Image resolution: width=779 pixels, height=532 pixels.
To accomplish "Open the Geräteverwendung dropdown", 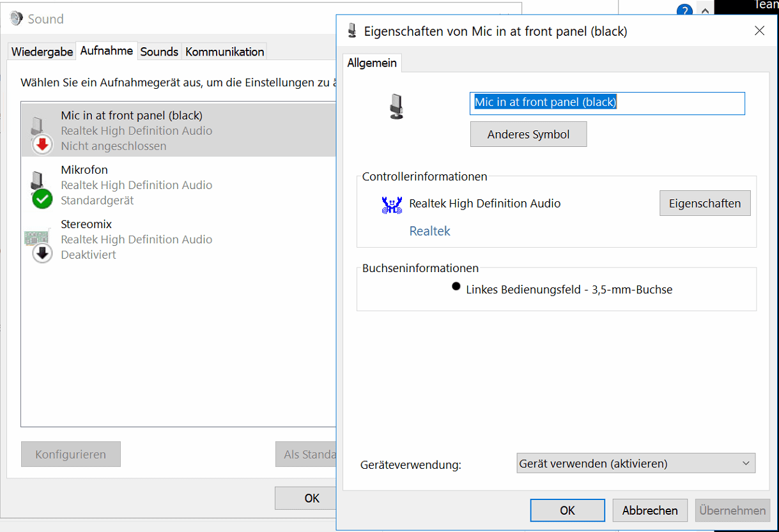I will pos(636,464).
